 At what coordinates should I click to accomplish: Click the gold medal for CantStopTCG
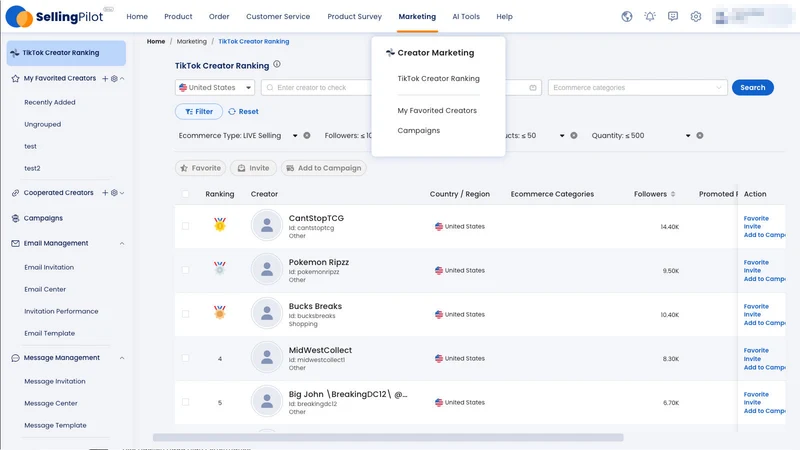(220, 224)
